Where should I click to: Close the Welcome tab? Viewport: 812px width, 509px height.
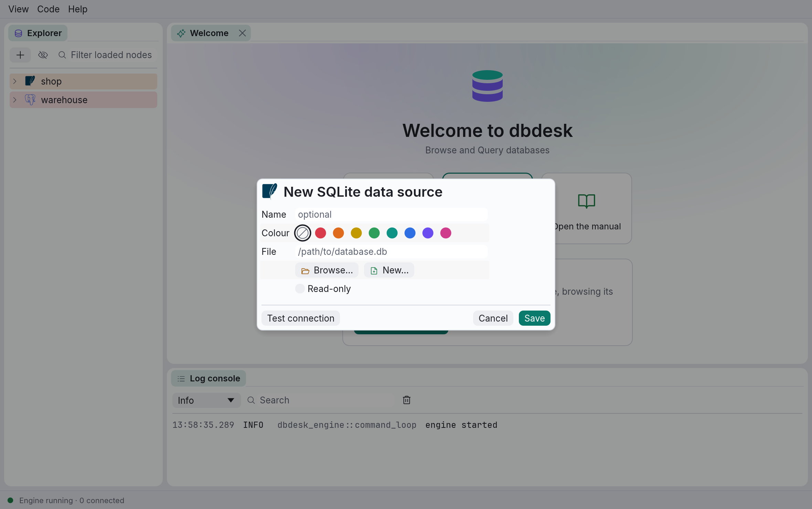242,33
